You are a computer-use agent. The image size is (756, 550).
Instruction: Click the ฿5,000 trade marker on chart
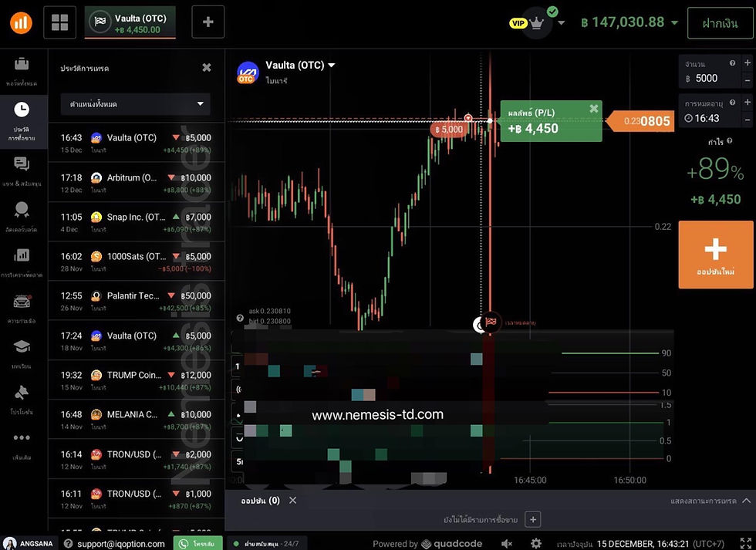[449, 130]
